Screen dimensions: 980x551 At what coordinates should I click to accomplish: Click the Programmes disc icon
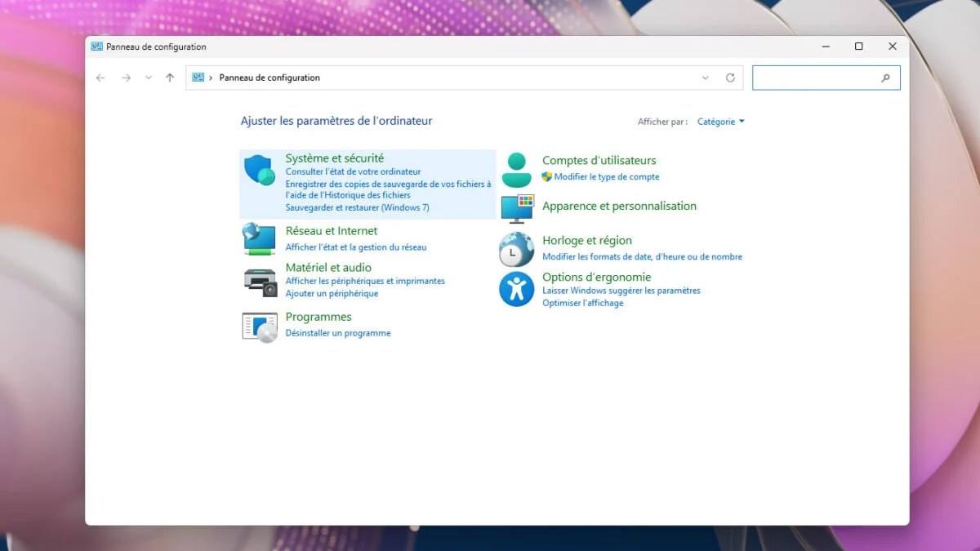click(x=260, y=327)
